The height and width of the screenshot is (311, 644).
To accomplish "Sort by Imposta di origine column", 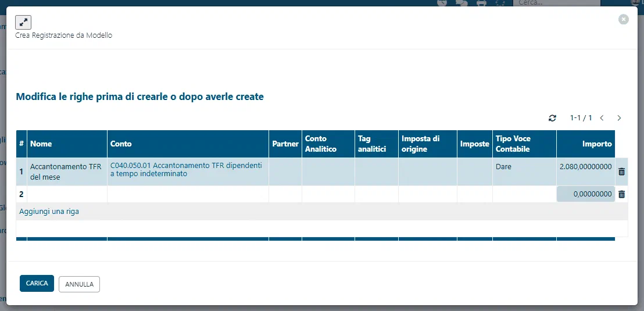I will (428, 144).
